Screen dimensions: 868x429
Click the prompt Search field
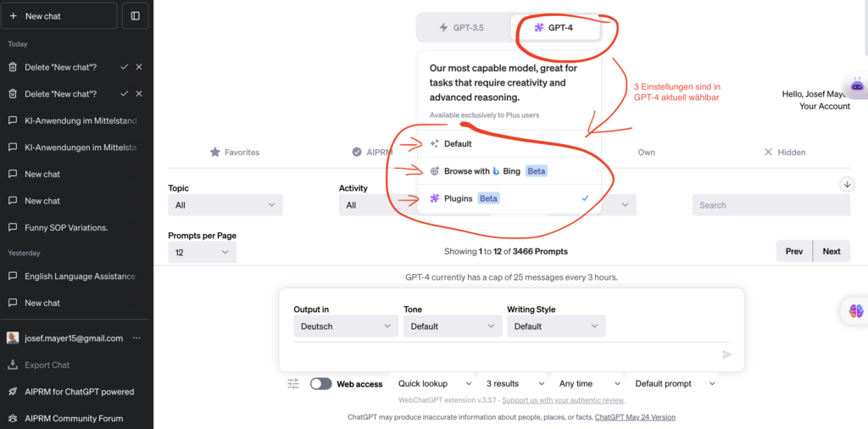click(x=771, y=205)
